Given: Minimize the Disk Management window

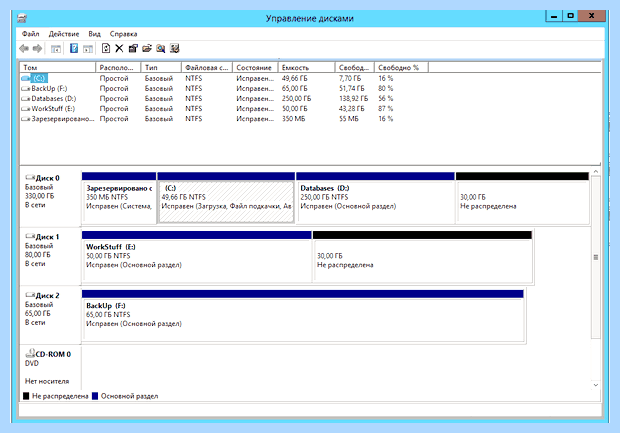Looking at the screenshot, I should coord(554,16).
